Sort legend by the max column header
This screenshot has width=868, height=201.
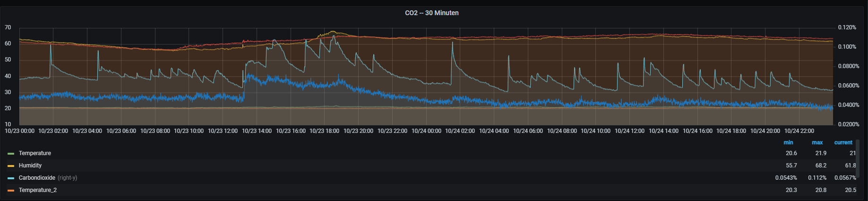pos(817,142)
